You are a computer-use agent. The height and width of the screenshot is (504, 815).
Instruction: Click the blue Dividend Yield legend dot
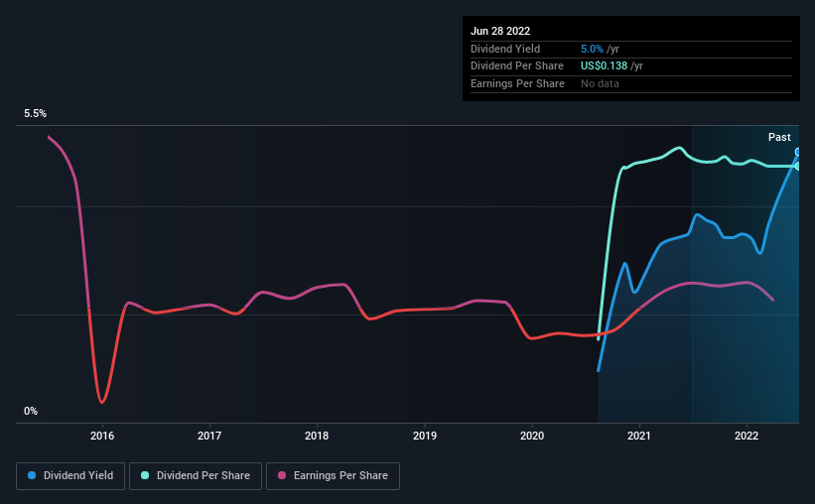point(32,475)
